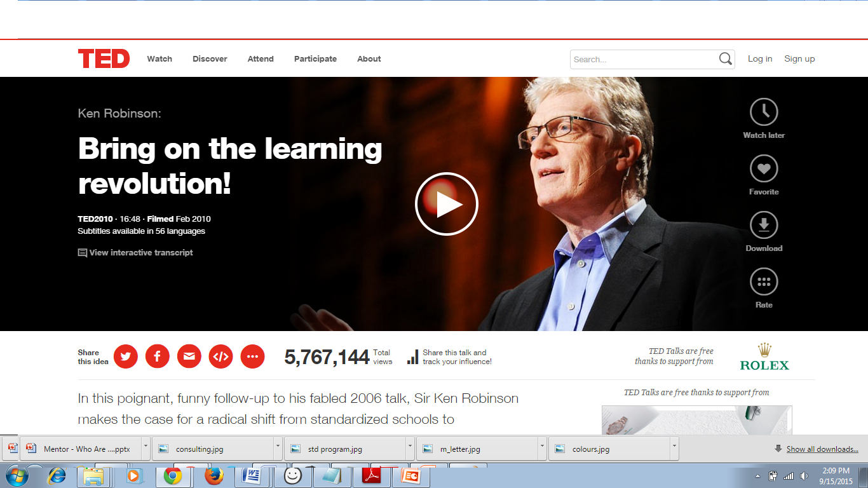868x488 pixels.
Task: Expand options for Mentor pptx download
Action: [146, 449]
